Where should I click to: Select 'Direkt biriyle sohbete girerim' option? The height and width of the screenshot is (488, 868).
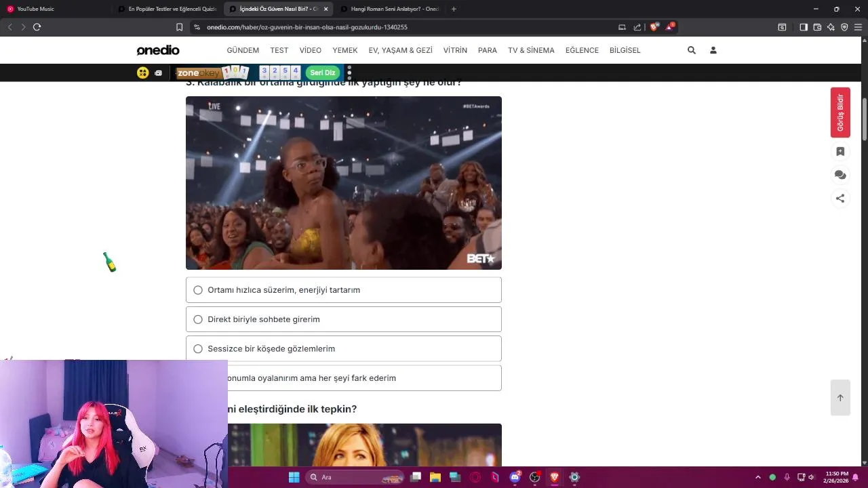tap(344, 319)
